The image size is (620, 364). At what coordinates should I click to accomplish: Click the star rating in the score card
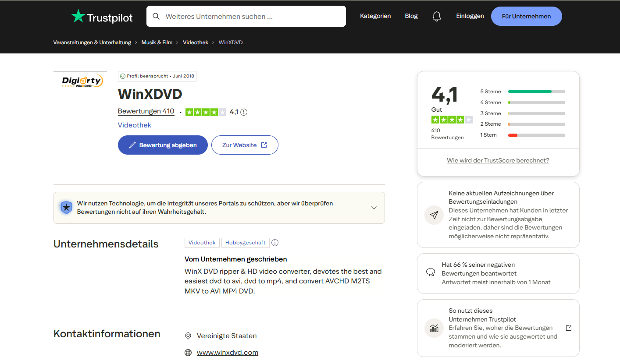coord(452,120)
